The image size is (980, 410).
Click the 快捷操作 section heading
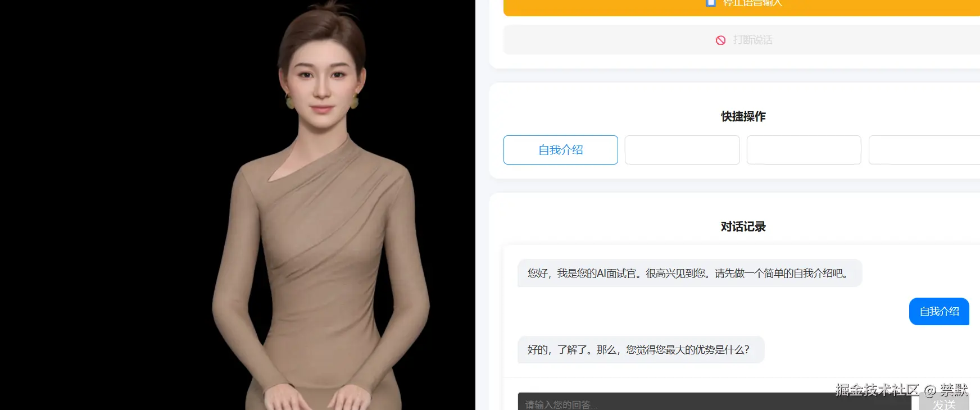coord(743,116)
